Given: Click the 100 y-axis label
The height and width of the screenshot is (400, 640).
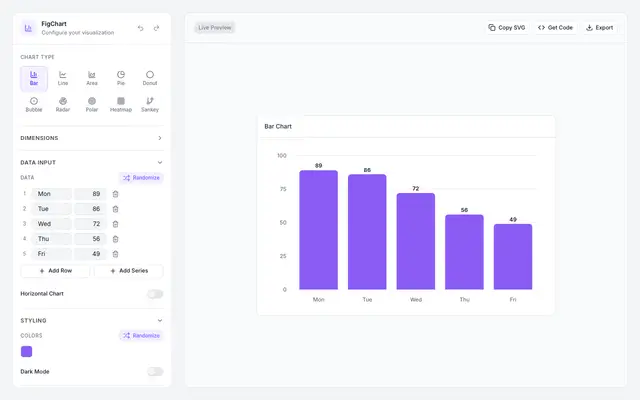Looking at the screenshot, I should (282, 156).
